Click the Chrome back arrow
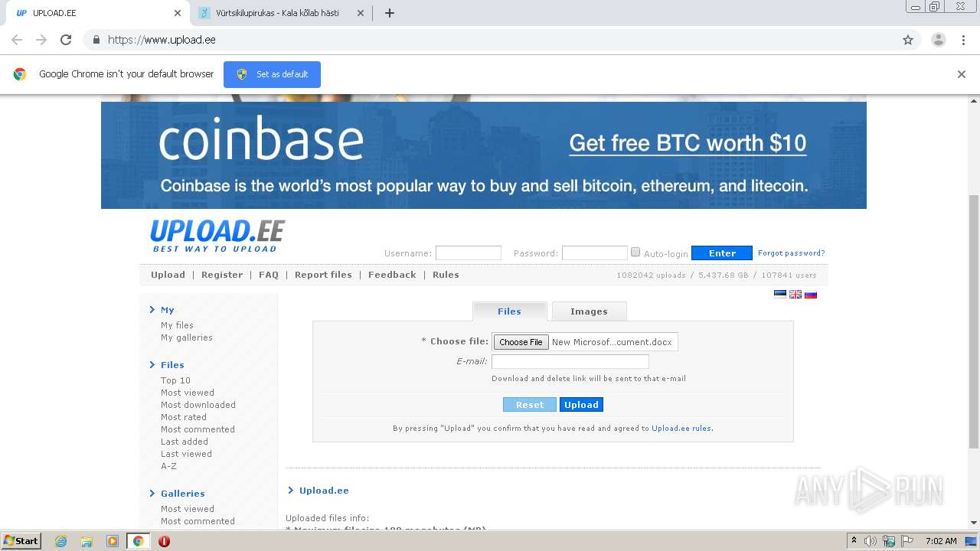The width and height of the screenshot is (980, 551). click(x=17, y=40)
